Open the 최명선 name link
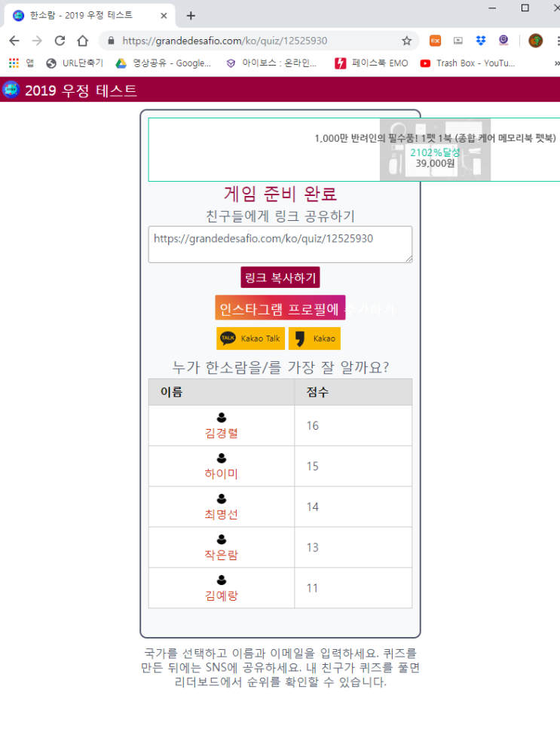 coord(222,515)
